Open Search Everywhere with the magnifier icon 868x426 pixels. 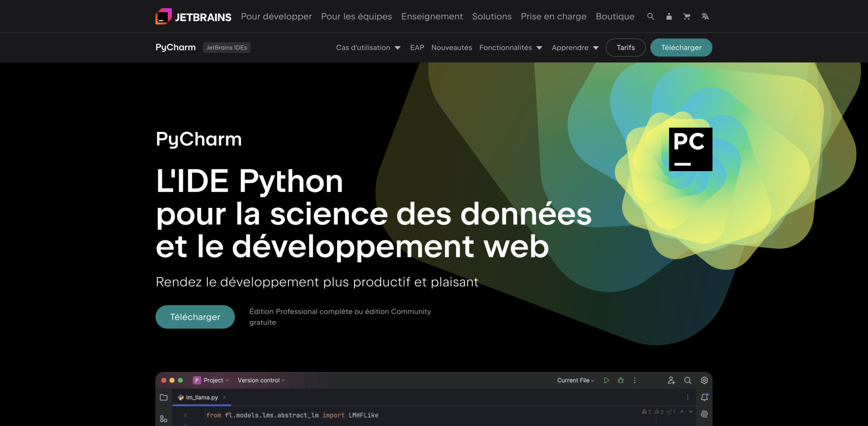pyautogui.click(x=687, y=380)
